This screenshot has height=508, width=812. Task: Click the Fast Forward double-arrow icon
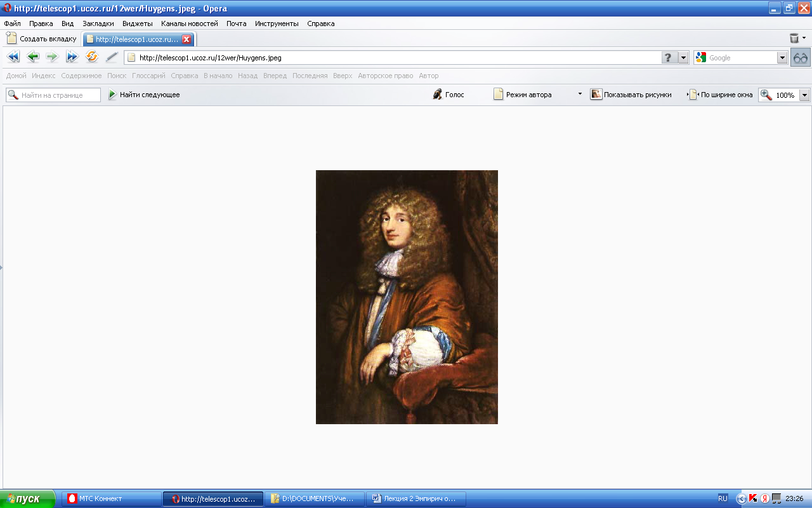coord(72,57)
